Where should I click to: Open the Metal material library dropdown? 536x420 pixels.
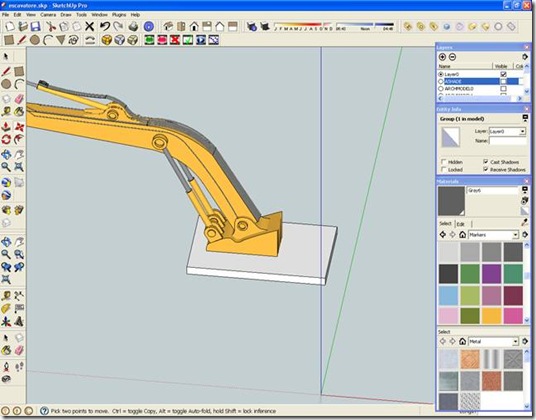pos(515,341)
